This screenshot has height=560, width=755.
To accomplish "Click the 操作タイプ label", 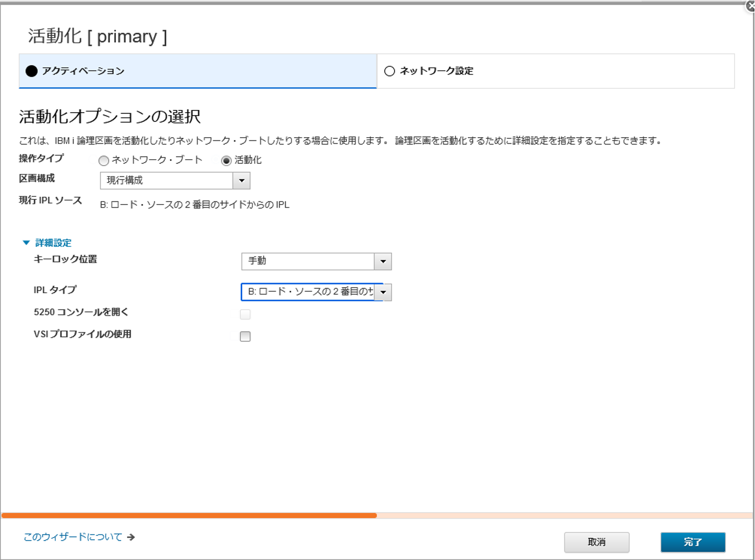I will [x=41, y=158].
